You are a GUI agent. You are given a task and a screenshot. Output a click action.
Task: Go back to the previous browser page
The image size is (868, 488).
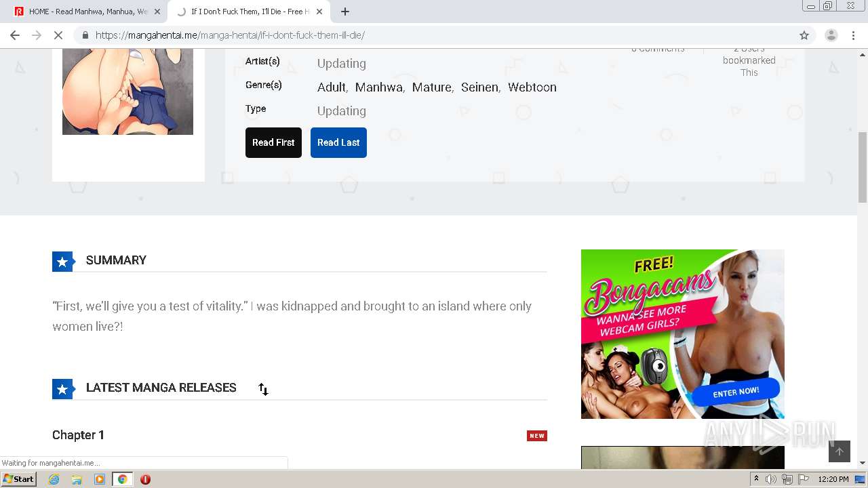tap(15, 35)
